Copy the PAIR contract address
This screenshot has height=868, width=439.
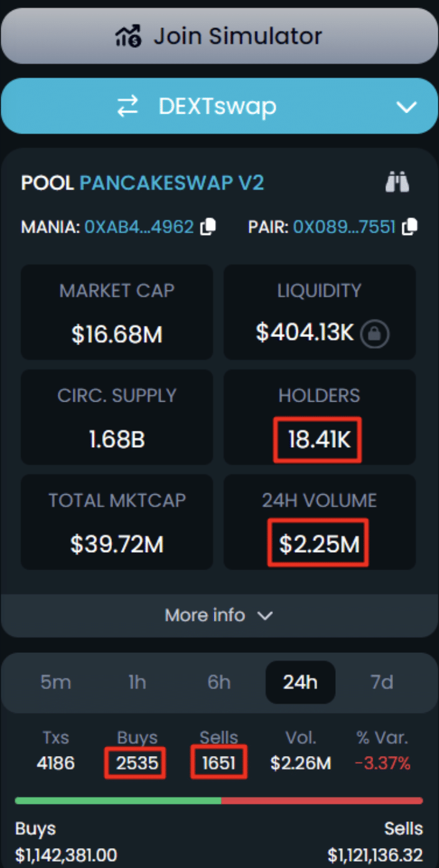coord(409,227)
